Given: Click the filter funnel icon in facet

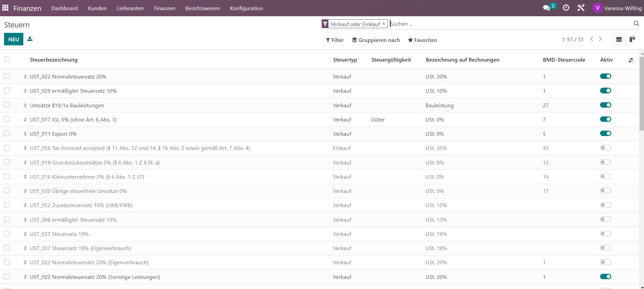Looking at the screenshot, I should (x=325, y=24).
